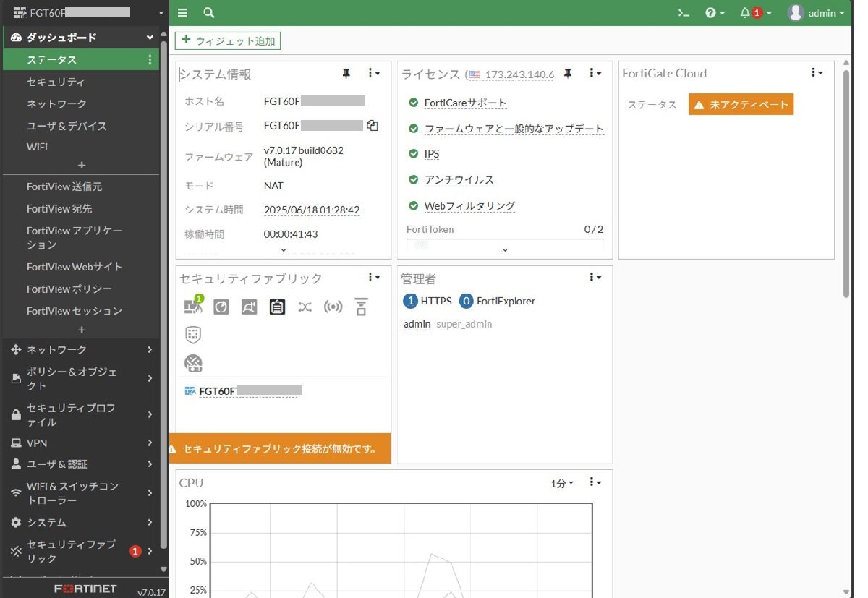Viewport: 868px width, 598px height.
Task: Click the Fortinet logo in the sidebar footer
Action: point(85,589)
